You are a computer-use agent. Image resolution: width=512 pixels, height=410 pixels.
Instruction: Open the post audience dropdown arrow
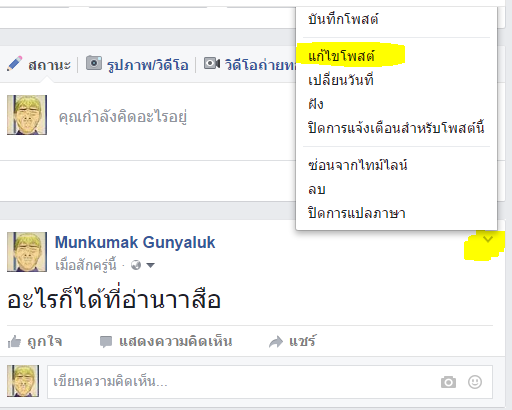pyautogui.click(x=151, y=265)
